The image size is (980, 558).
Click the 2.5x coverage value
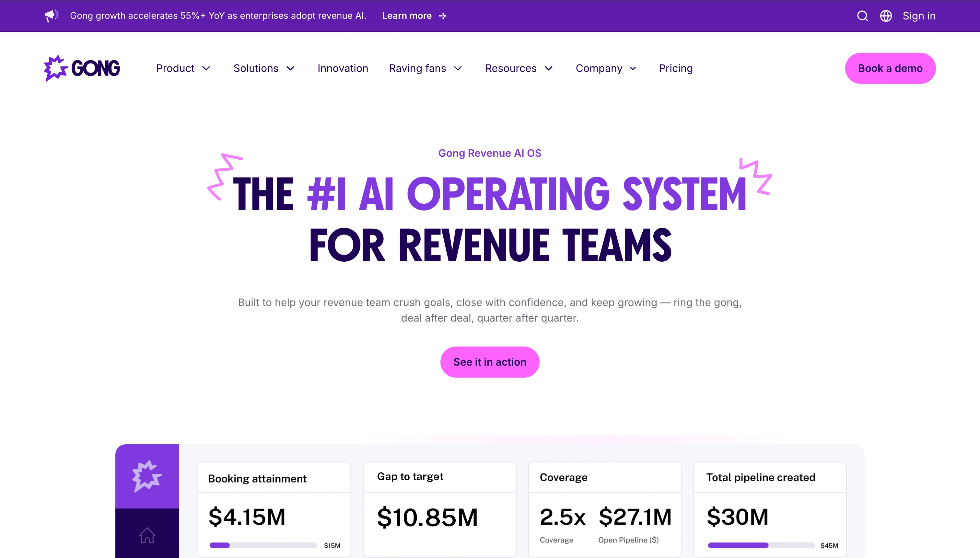(563, 517)
